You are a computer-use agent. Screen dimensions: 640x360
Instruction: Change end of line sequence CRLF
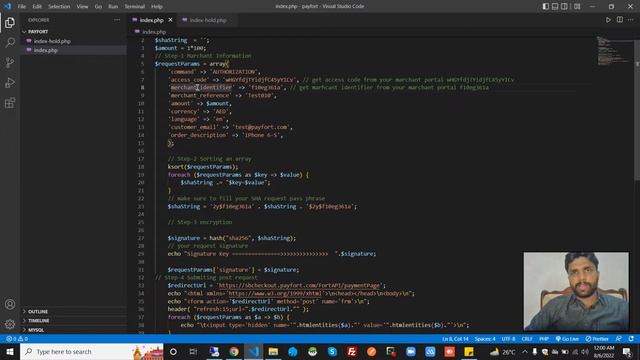pyautogui.click(x=527, y=339)
